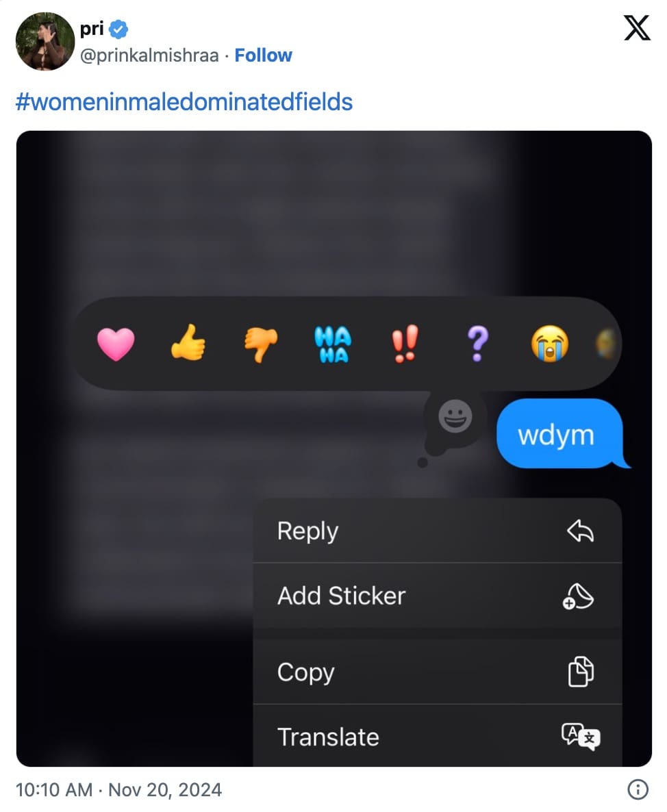The height and width of the screenshot is (812, 667).
Task: Tap the thumbs down reaction
Action: (x=261, y=345)
